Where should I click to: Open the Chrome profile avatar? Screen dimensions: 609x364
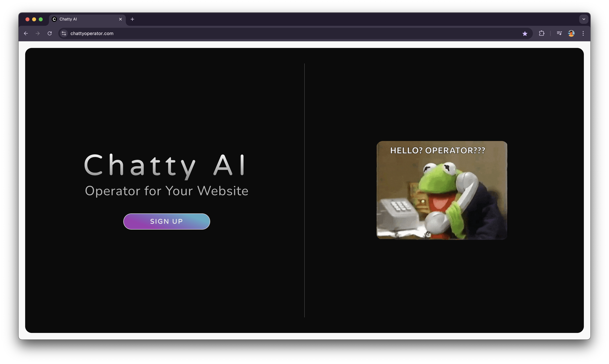pyautogui.click(x=571, y=33)
